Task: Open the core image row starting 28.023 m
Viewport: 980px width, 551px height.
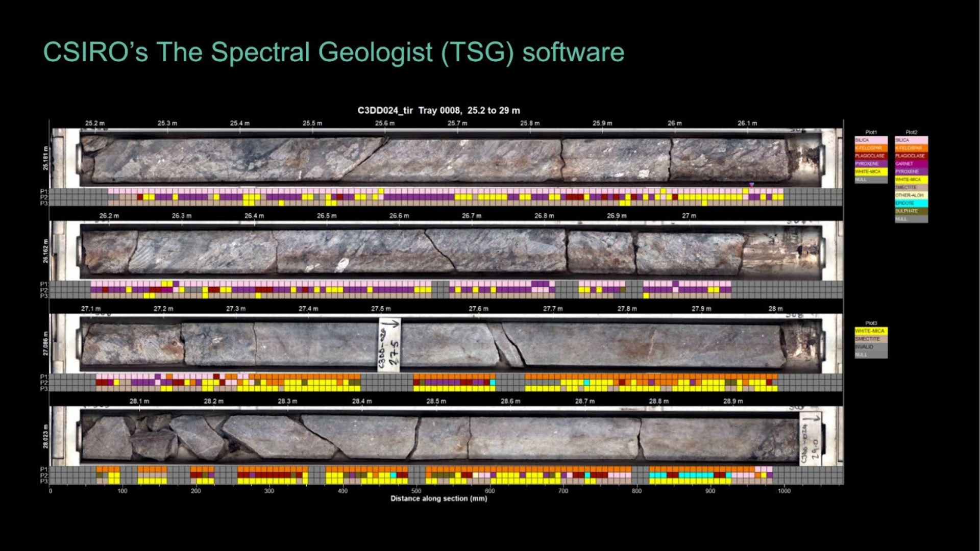Action: click(447, 436)
